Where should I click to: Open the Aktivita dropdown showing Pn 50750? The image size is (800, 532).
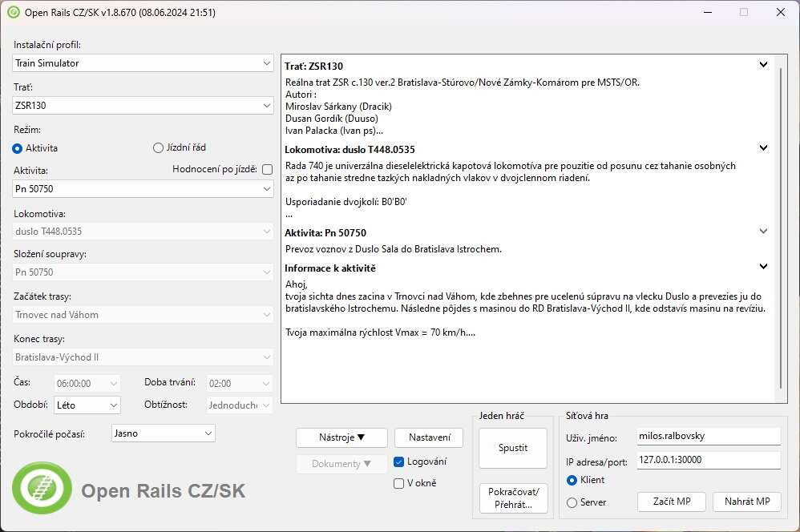(x=143, y=189)
